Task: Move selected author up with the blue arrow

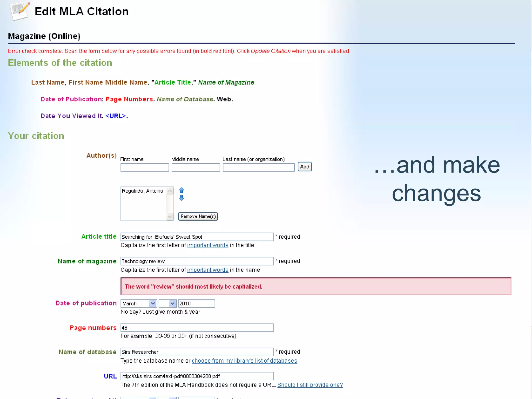Action: pyautogui.click(x=181, y=190)
